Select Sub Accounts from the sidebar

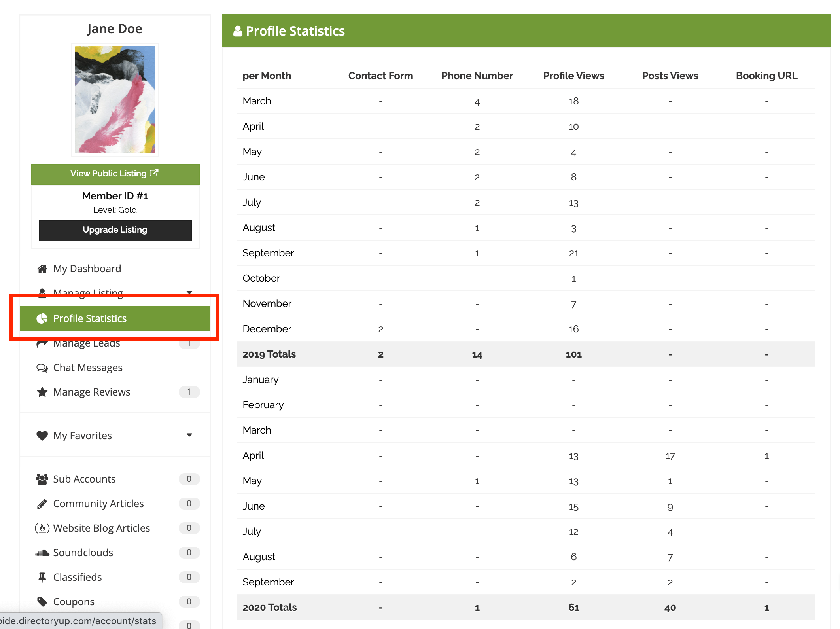pyautogui.click(x=84, y=479)
